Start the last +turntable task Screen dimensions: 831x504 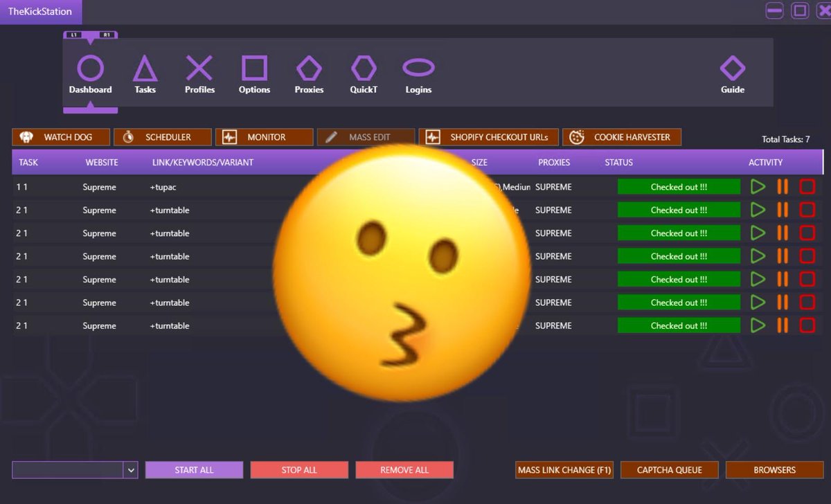coord(758,325)
